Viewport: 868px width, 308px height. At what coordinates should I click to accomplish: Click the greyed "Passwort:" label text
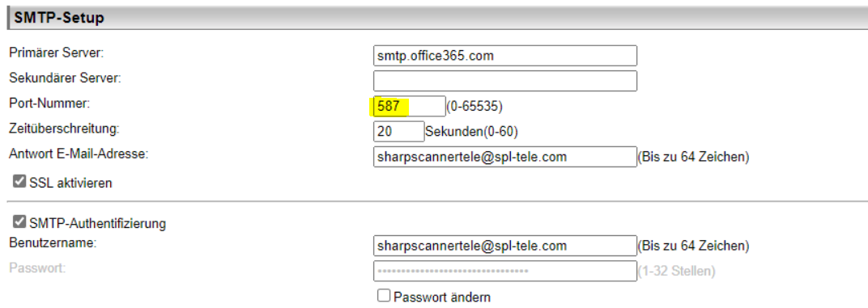click(37, 268)
